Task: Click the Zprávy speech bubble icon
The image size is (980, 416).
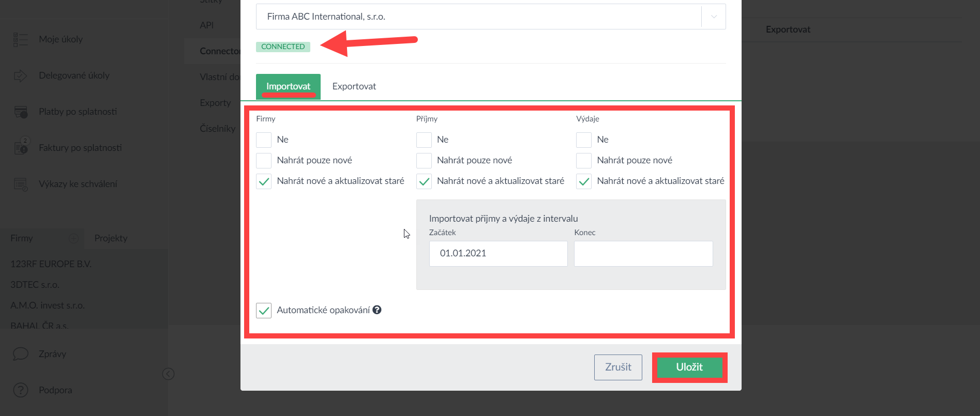Action: click(x=20, y=354)
